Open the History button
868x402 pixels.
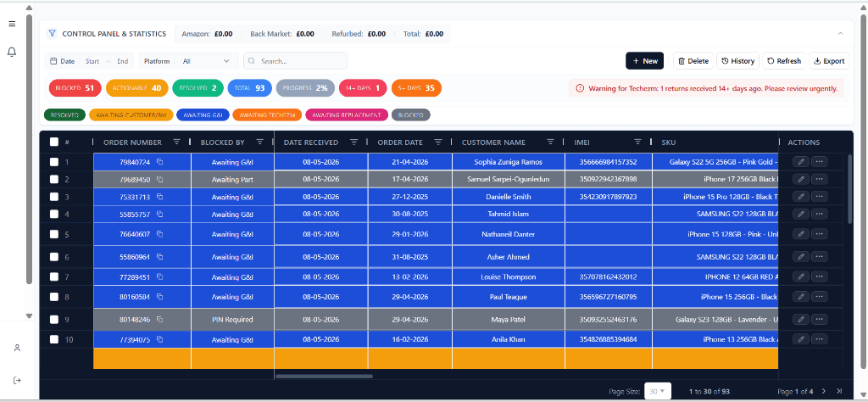(738, 61)
